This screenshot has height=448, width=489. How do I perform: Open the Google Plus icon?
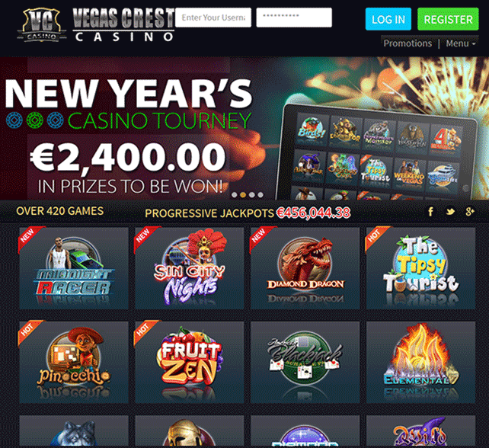tap(470, 212)
